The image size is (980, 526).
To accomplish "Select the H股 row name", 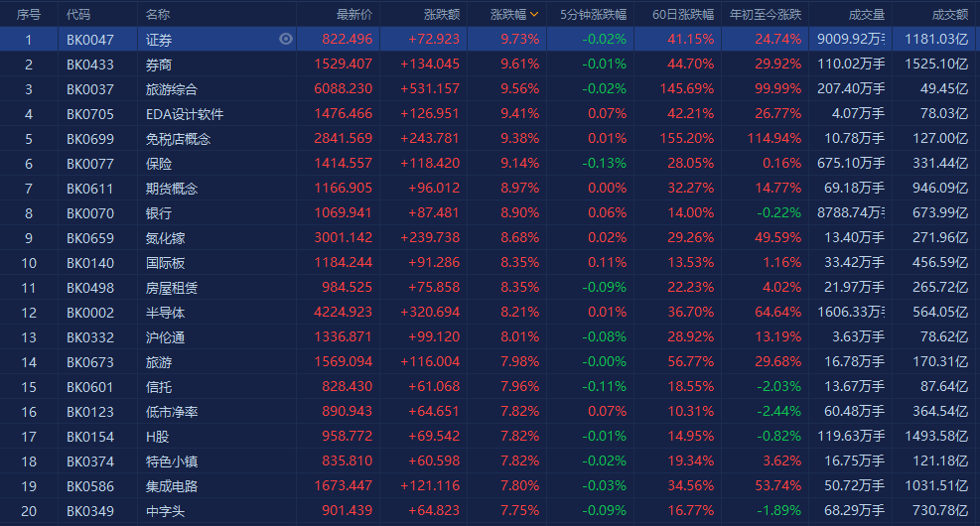I will (158, 437).
